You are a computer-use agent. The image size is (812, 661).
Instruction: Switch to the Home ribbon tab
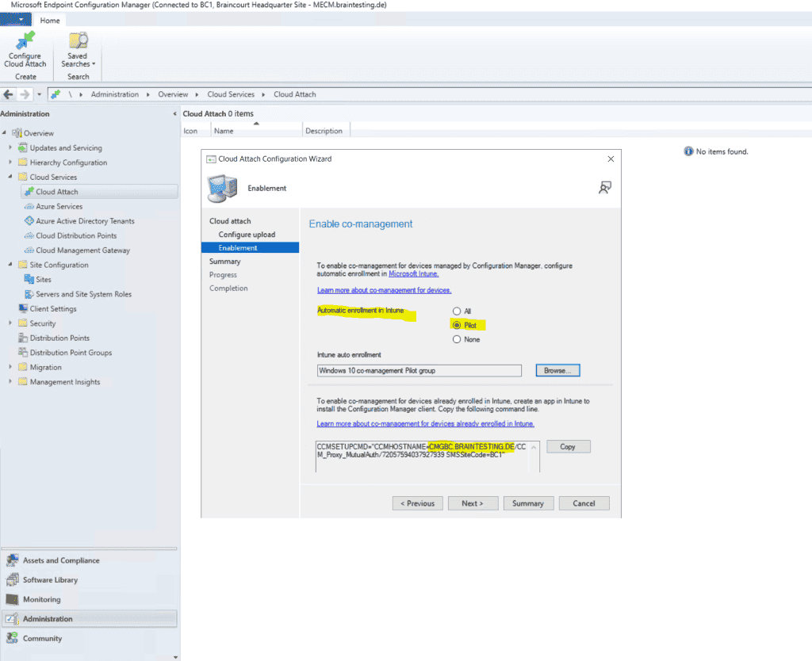49,20
